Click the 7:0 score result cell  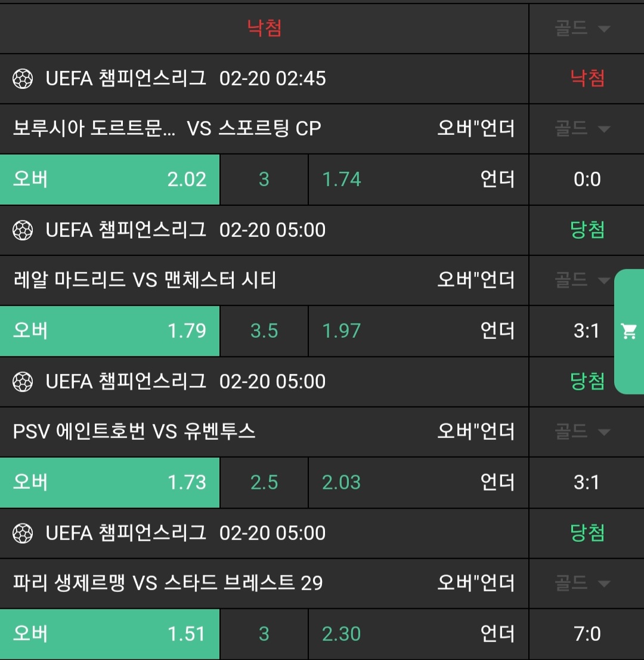pyautogui.click(x=587, y=634)
